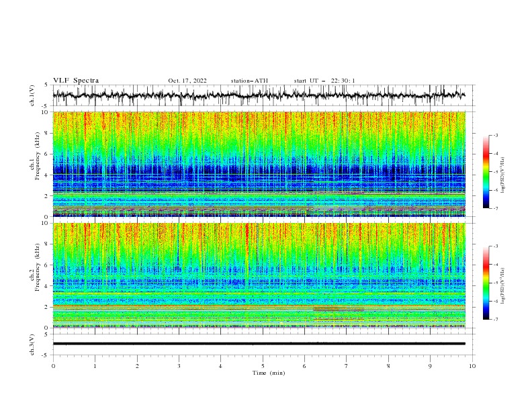Click the "10" label on the time axis

pos(472,366)
